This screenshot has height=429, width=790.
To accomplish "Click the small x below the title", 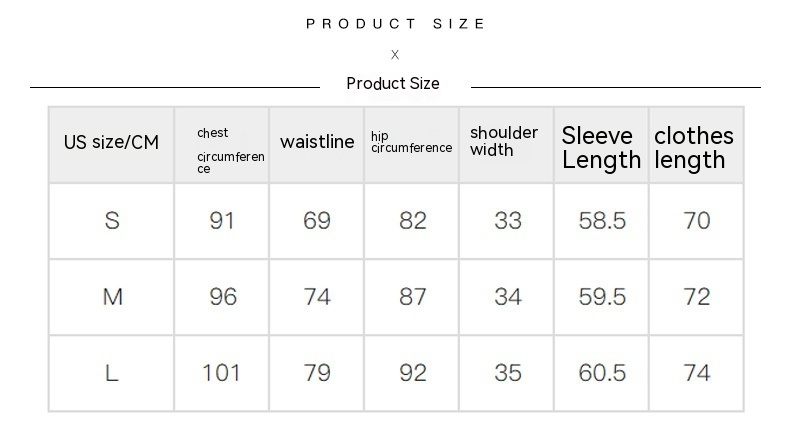I will coord(395,55).
